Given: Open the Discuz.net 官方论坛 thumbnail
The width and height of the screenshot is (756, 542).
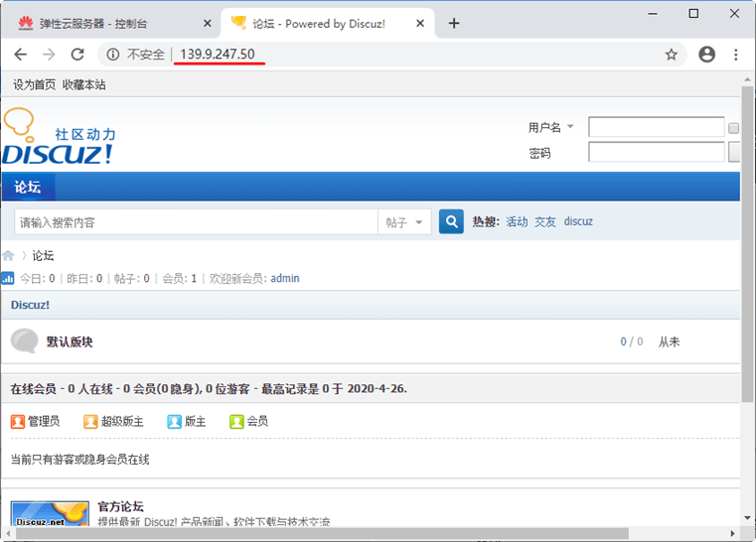Looking at the screenshot, I should pos(50,513).
